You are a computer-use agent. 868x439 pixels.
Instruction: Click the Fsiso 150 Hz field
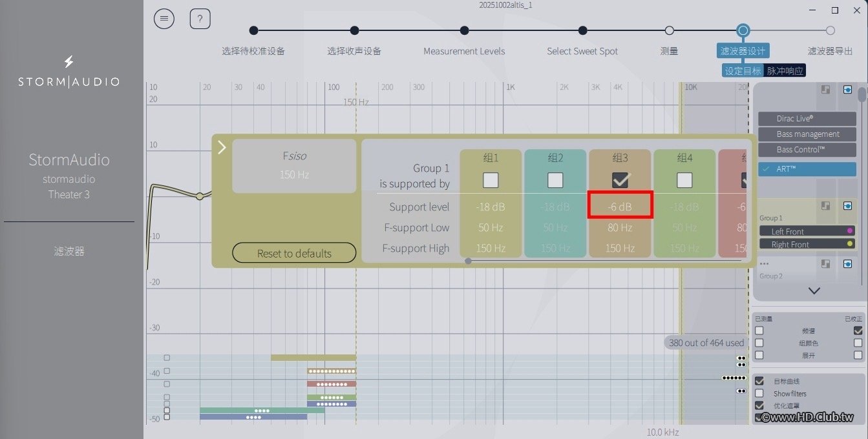coord(294,165)
